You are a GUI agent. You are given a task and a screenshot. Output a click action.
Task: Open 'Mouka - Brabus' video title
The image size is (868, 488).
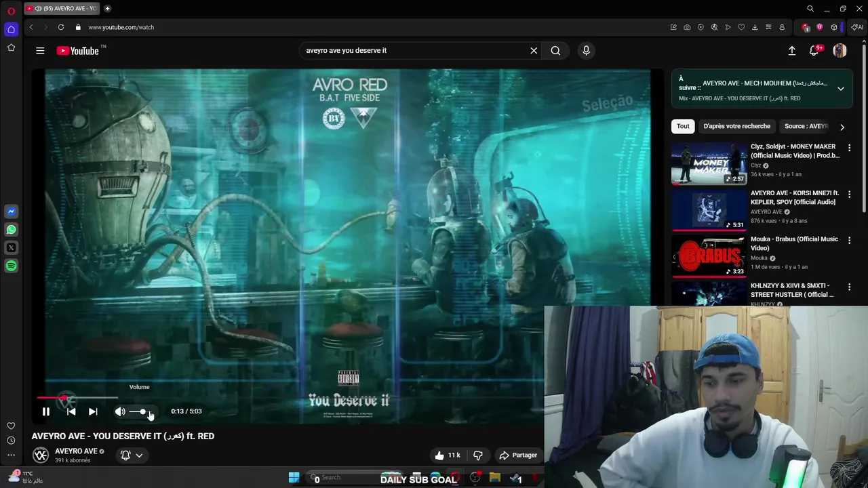pos(794,243)
